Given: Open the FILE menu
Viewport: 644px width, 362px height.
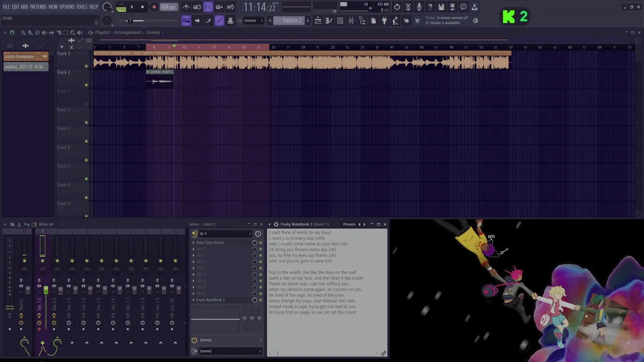Looking at the screenshot, I should (6, 7).
